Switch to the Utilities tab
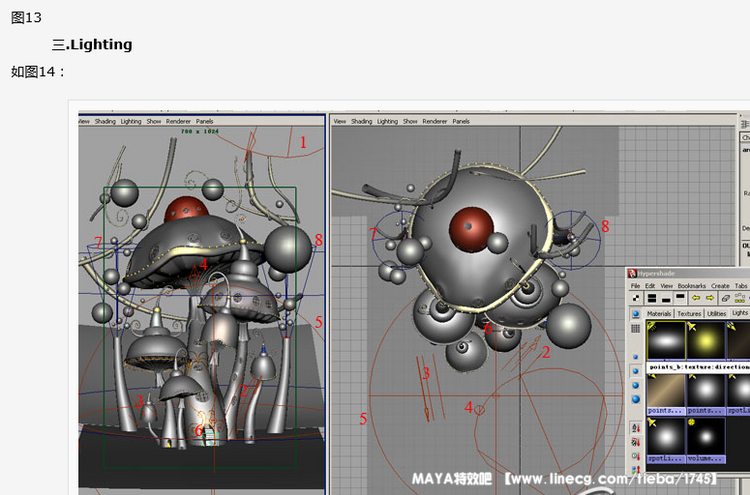 point(717,314)
